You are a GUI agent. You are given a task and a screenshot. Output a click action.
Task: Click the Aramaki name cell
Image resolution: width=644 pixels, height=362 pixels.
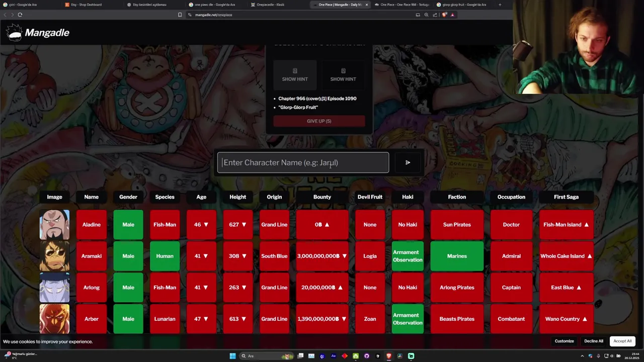91,256
